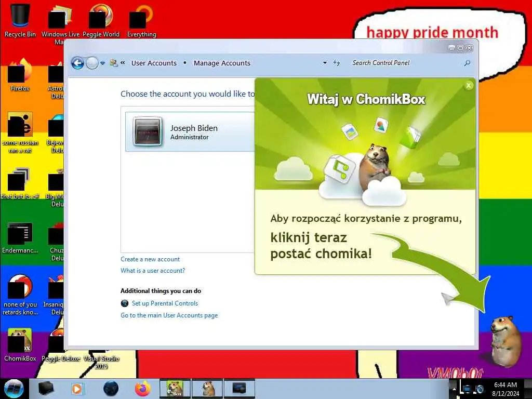Open the Everything desktop shortcut
This screenshot has width=532, height=399.
click(x=141, y=20)
